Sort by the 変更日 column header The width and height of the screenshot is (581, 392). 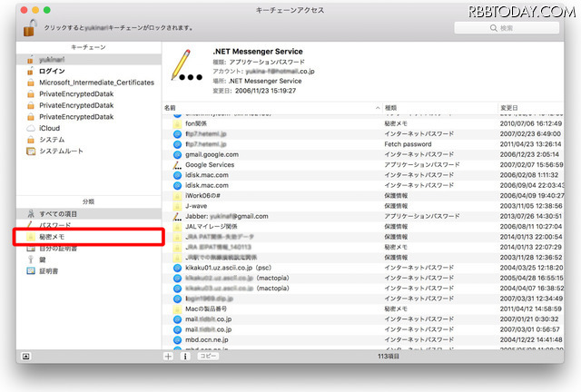coord(530,108)
